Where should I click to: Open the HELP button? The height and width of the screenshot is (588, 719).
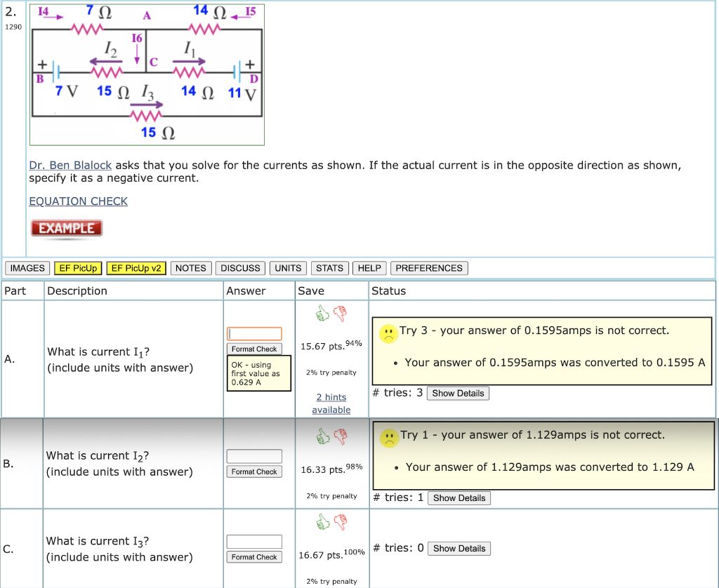369,268
